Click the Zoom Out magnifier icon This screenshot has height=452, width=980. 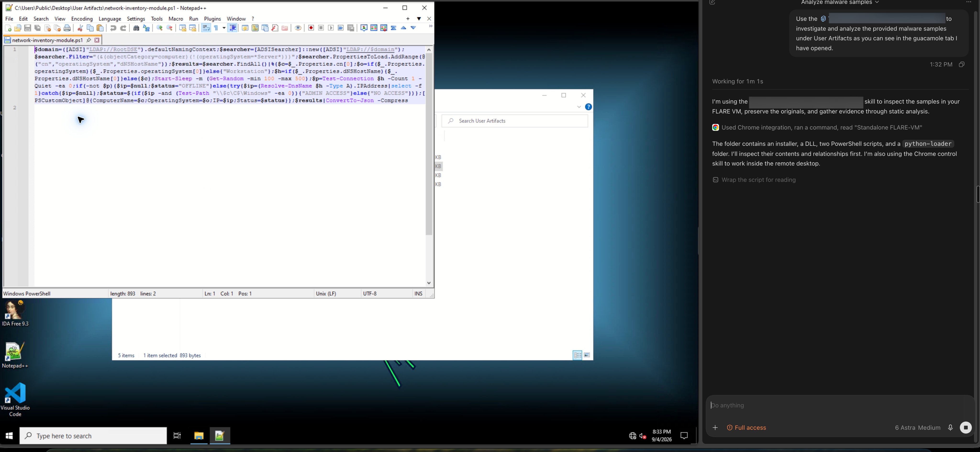click(x=170, y=28)
